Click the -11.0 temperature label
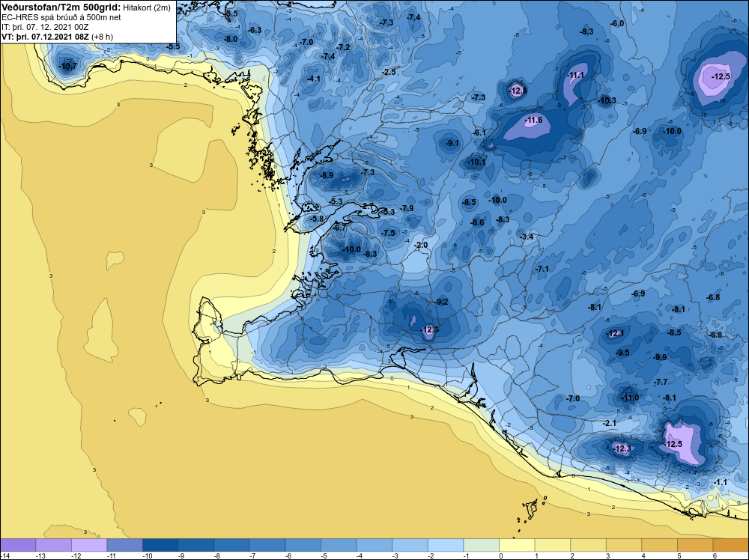The height and width of the screenshot is (560, 749). pos(630,398)
